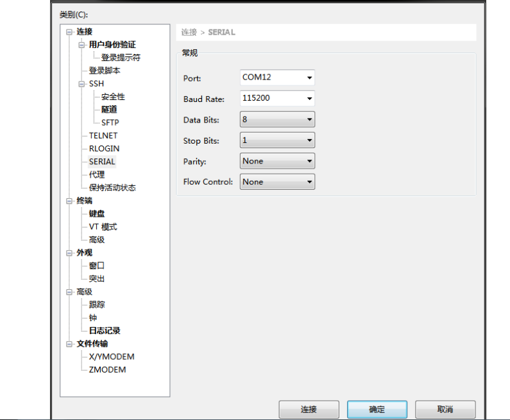Select SERIAL tree item
The image size is (510, 420).
point(102,162)
